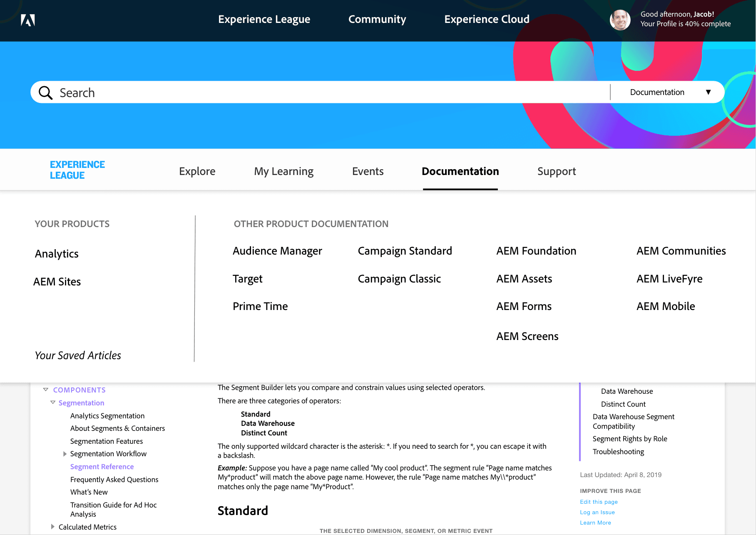Open Analytics under Your Products
This screenshot has height=535, width=756.
coord(57,254)
